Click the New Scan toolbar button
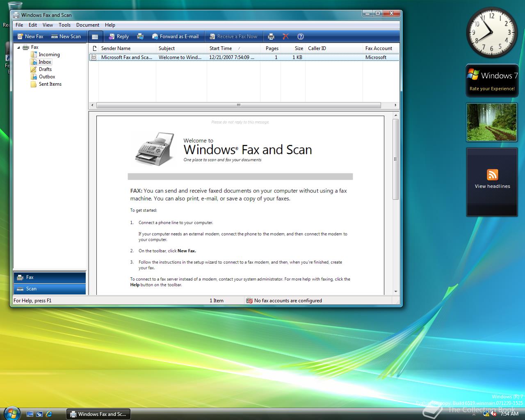The image size is (525, 420). click(66, 37)
